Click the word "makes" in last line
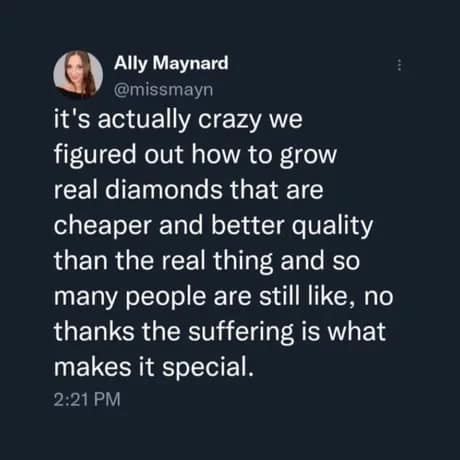 (x=92, y=367)
